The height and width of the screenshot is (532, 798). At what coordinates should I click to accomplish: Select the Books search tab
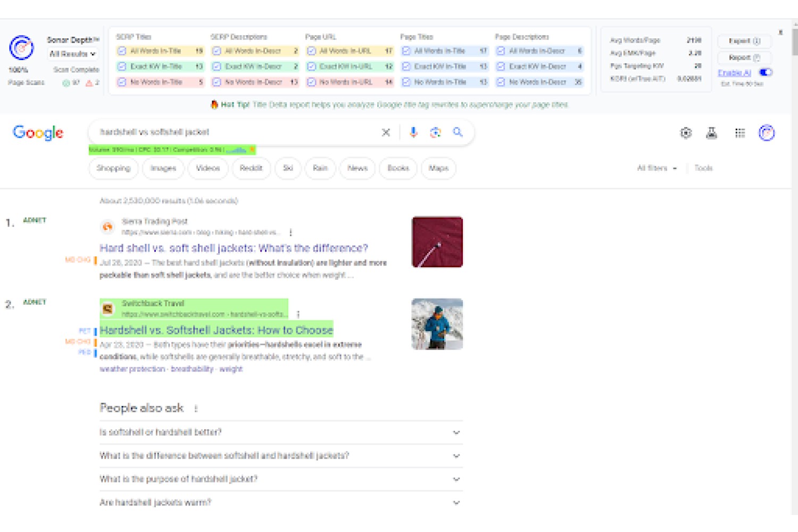point(398,168)
